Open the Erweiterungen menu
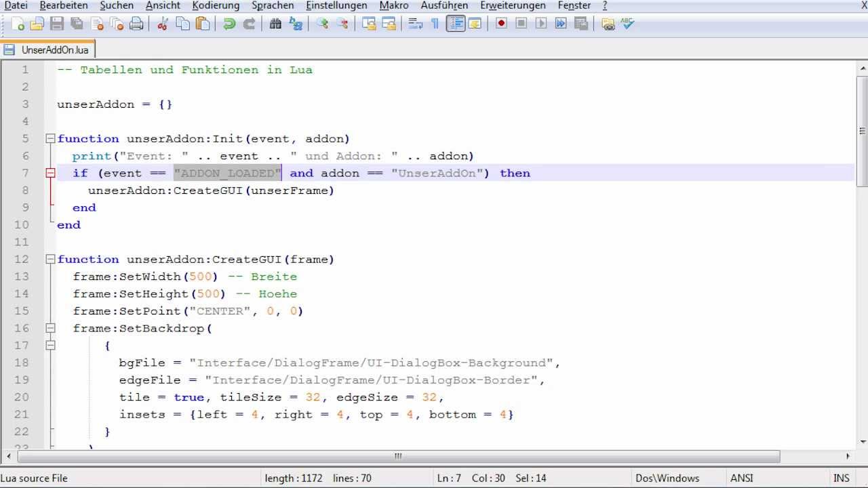This screenshot has width=868, height=488. (513, 5)
